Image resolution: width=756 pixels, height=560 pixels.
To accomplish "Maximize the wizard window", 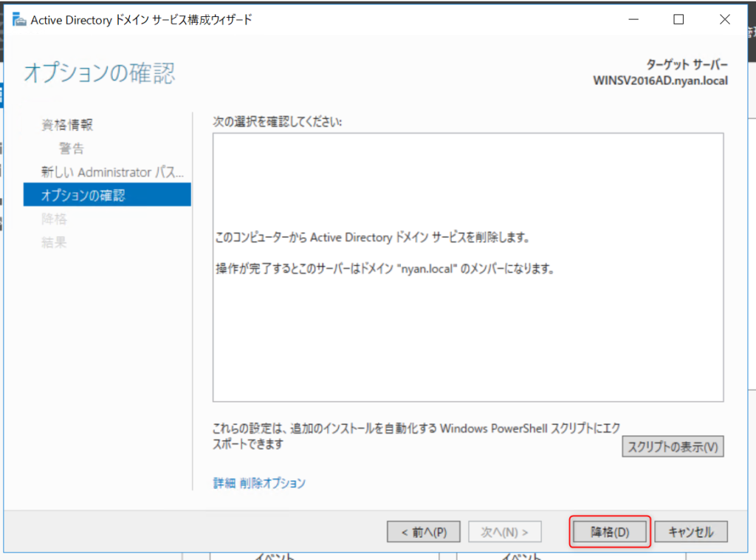I will click(678, 20).
